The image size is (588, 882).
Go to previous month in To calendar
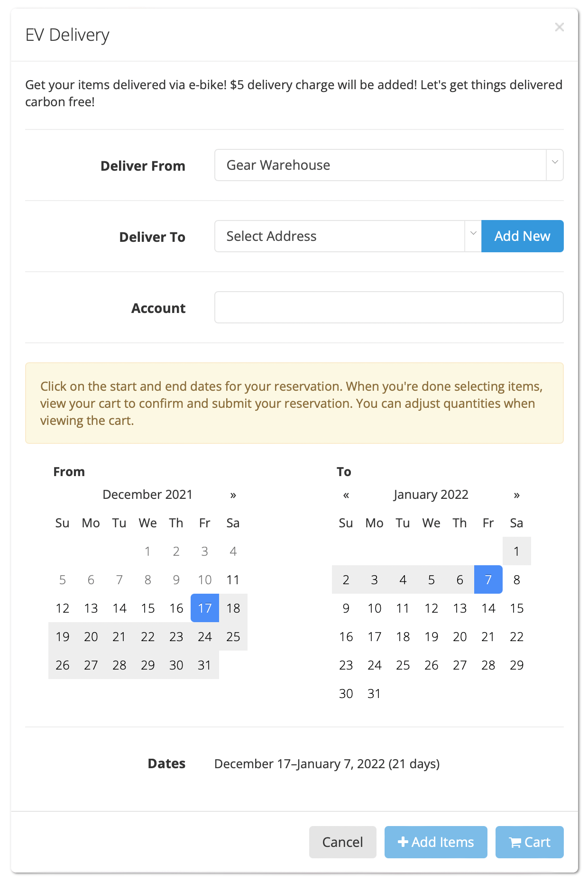[346, 495]
